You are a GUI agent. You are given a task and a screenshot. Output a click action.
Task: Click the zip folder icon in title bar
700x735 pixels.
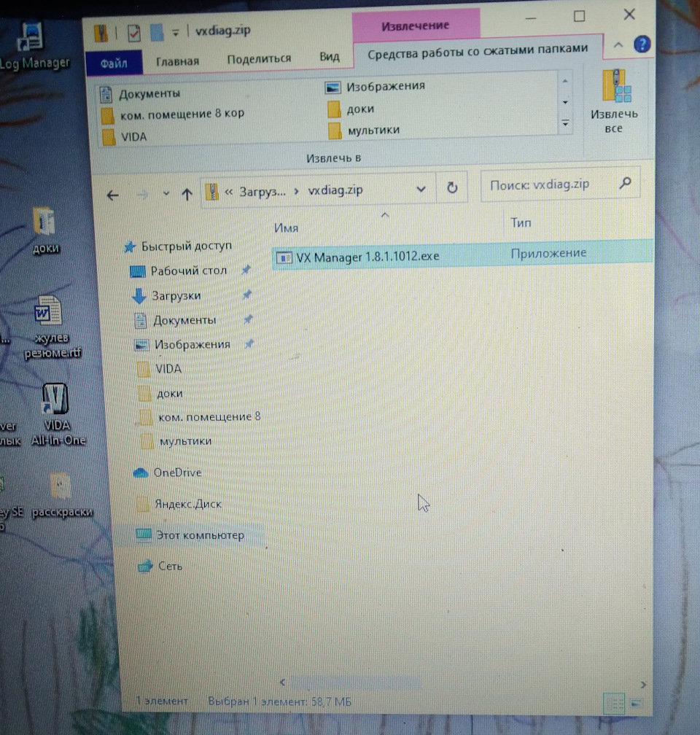pyautogui.click(x=101, y=34)
